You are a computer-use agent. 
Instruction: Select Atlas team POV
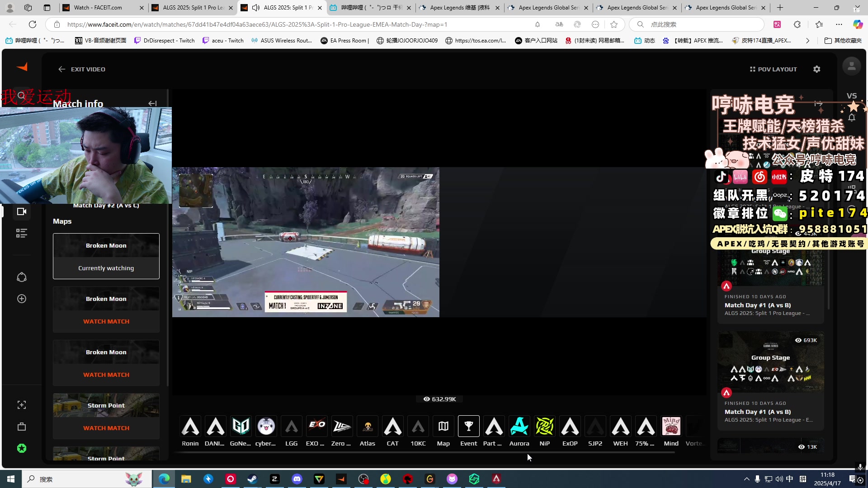click(x=368, y=431)
